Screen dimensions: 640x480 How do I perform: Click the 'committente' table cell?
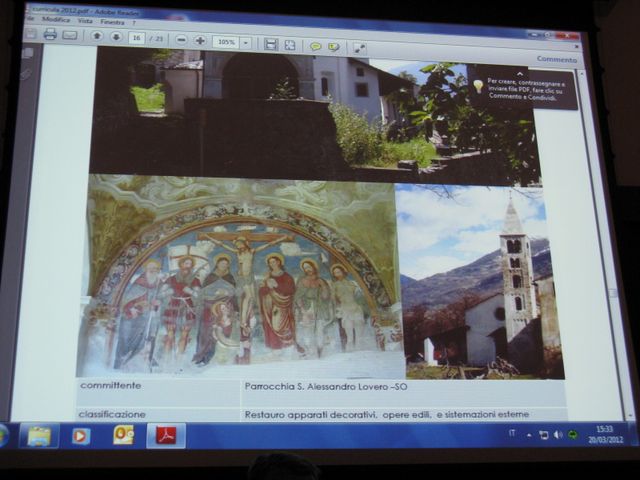click(x=158, y=392)
